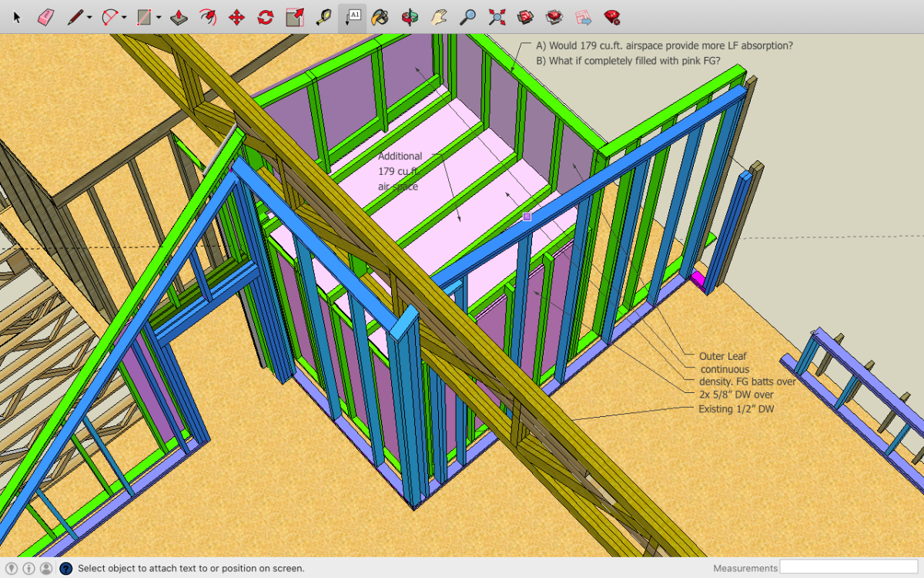924x578 pixels.
Task: Toggle the Instructor help icon in status bar
Action: pos(65,569)
